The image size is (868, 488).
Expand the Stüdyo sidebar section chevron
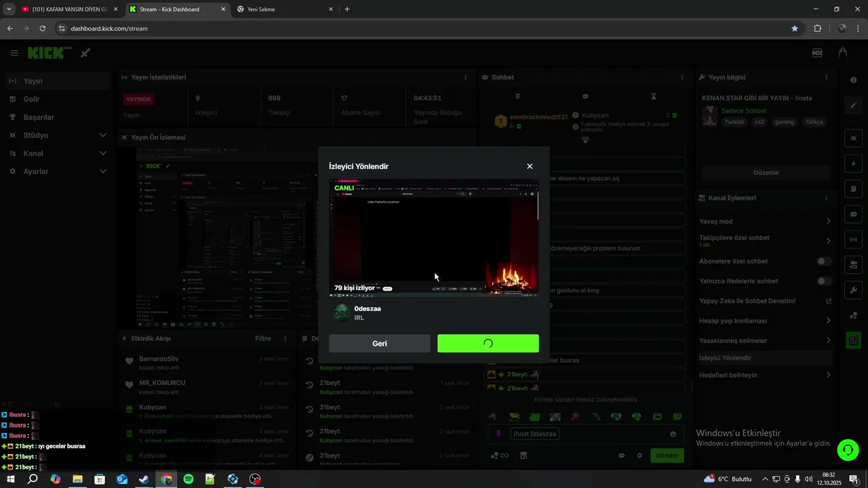[103, 135]
